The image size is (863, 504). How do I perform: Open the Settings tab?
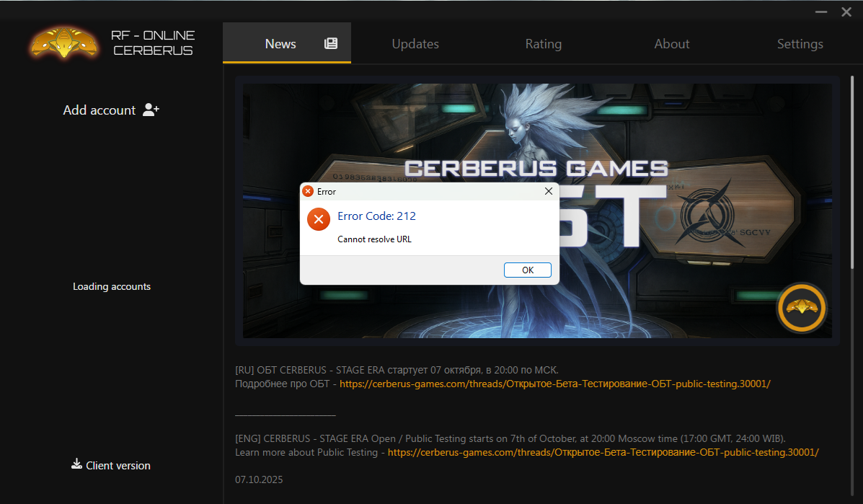(x=800, y=44)
